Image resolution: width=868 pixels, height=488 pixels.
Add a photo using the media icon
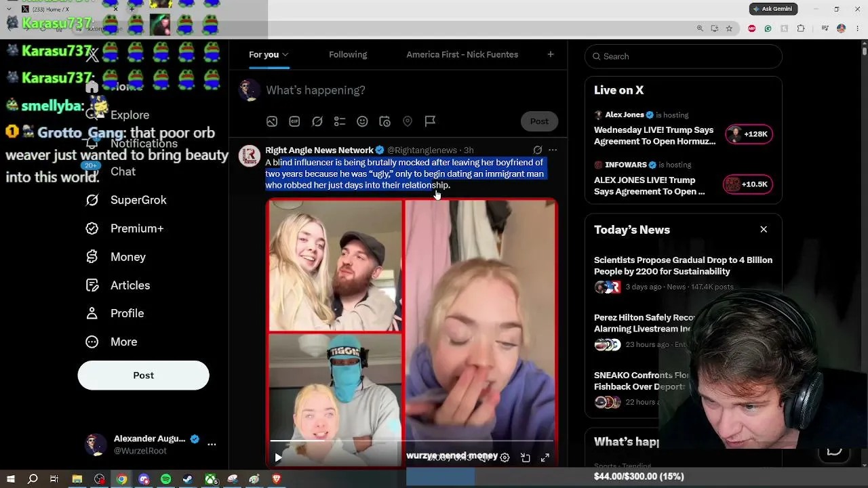(272, 121)
